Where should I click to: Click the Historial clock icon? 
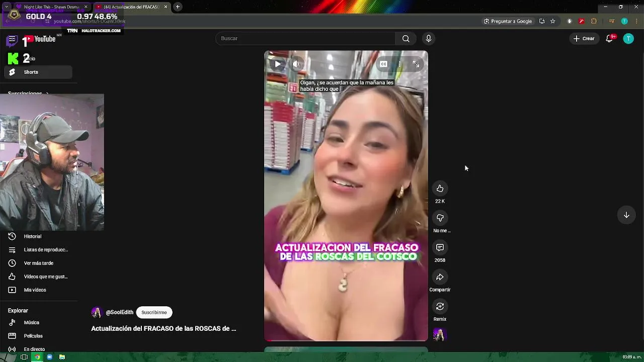click(12, 236)
